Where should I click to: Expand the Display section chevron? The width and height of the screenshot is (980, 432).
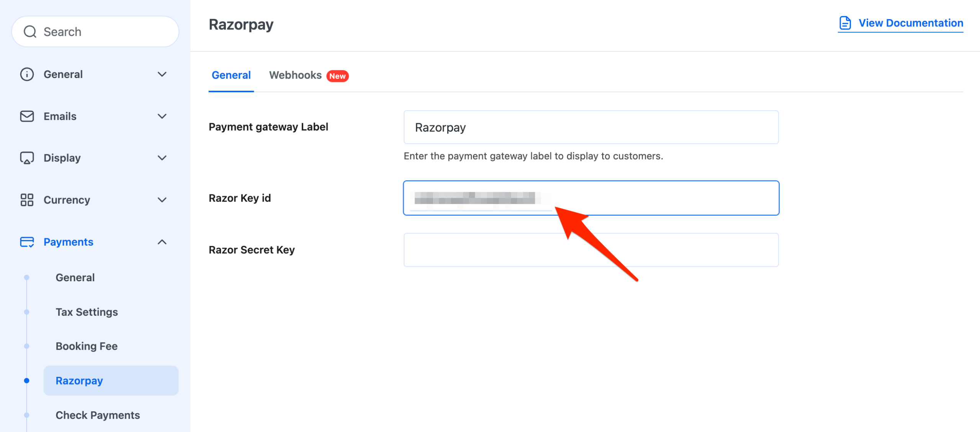[x=162, y=158]
